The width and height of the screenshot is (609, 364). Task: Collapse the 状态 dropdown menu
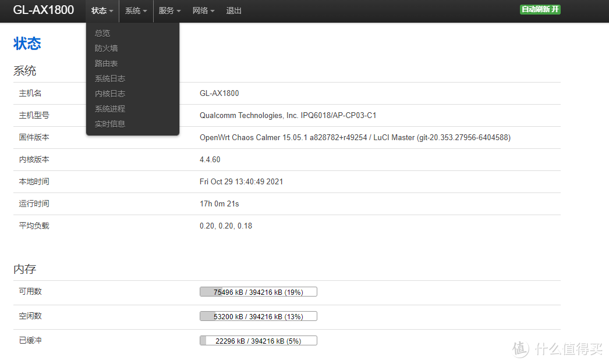pyautogui.click(x=101, y=10)
